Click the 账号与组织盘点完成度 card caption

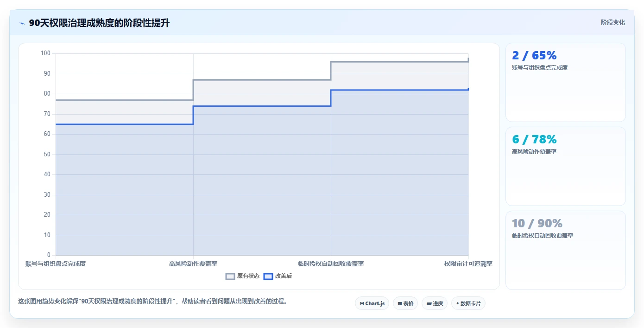[x=540, y=68]
